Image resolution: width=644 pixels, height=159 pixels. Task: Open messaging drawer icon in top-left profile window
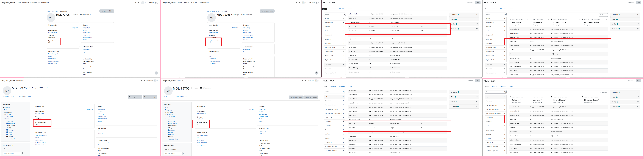coord(138,3)
